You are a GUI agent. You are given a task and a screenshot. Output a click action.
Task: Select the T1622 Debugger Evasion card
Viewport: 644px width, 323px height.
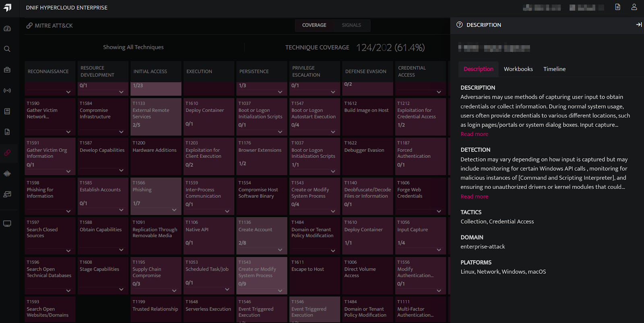point(367,156)
